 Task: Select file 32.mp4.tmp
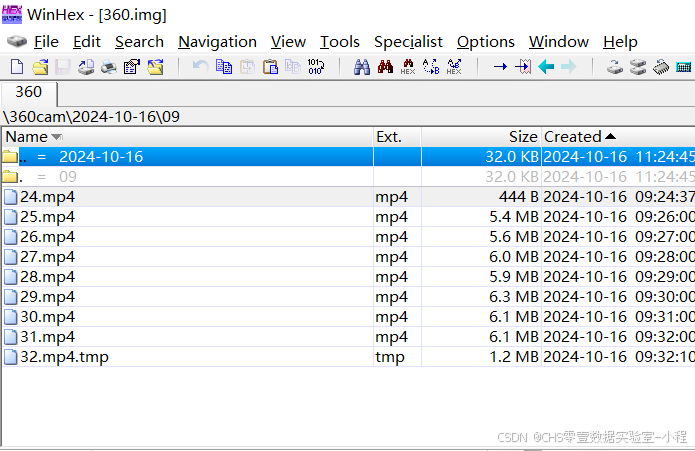pos(348,357)
